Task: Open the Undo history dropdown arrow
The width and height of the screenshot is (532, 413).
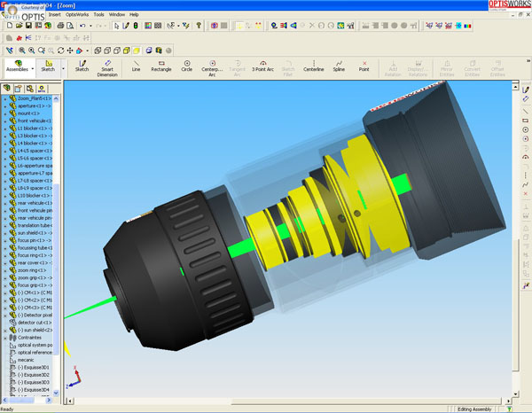Action: coord(90,26)
